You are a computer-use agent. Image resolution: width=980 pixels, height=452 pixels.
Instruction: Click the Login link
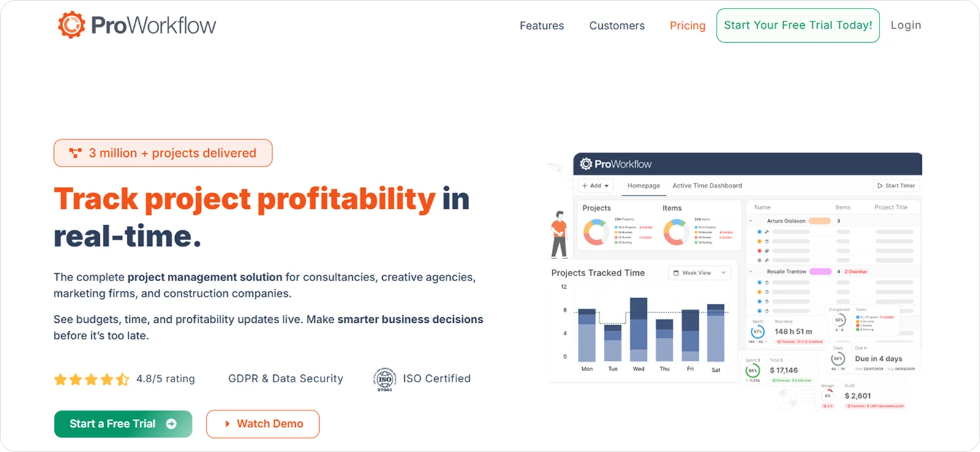click(x=905, y=25)
